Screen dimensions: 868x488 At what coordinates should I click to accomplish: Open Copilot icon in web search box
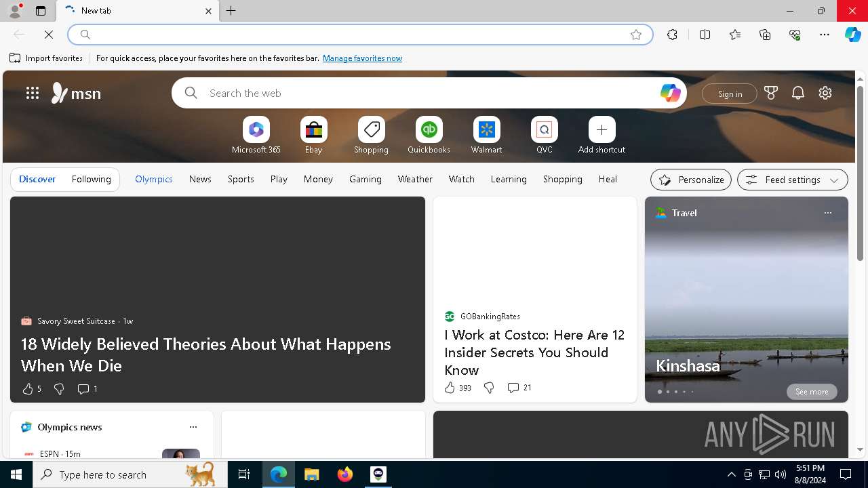coord(670,93)
